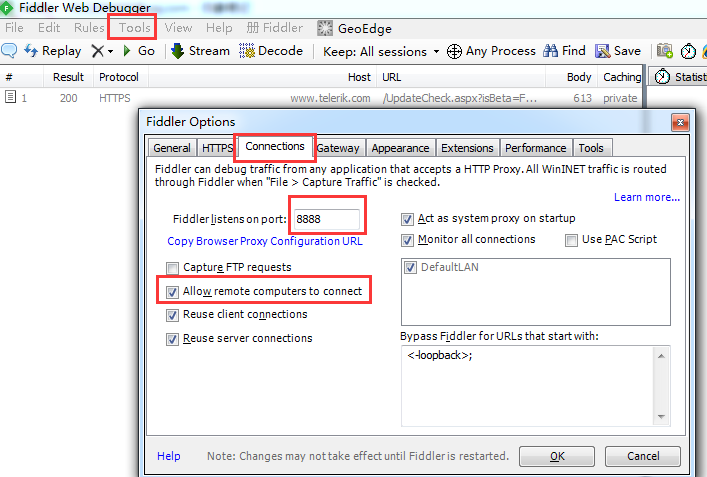Click Copy Browser Proxy Configuration URL
707x477 pixels.
[265, 241]
